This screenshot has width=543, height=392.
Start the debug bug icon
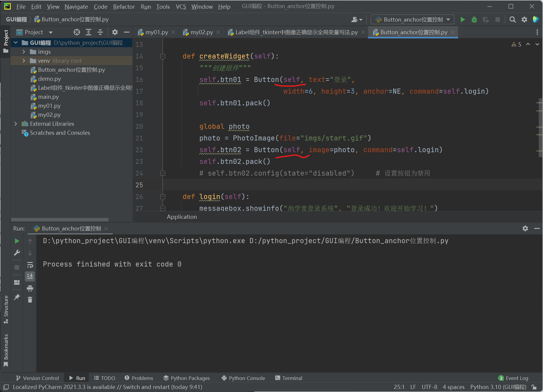coord(474,20)
